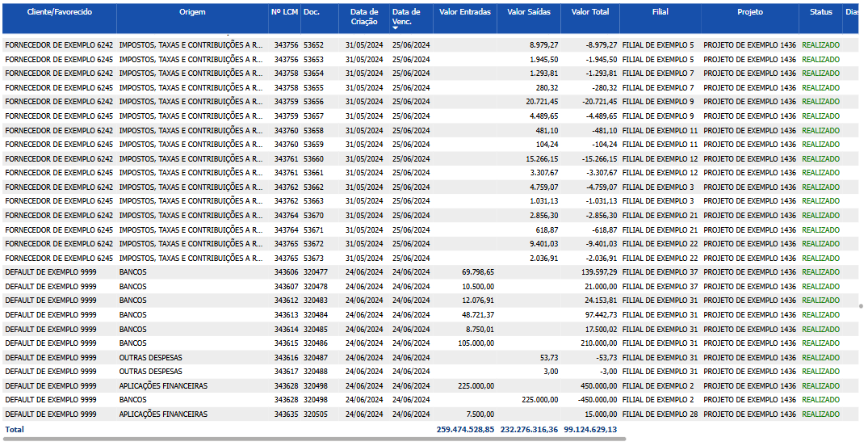Click the Data de Criação header
The height and width of the screenshot is (446, 868).
[x=364, y=17]
